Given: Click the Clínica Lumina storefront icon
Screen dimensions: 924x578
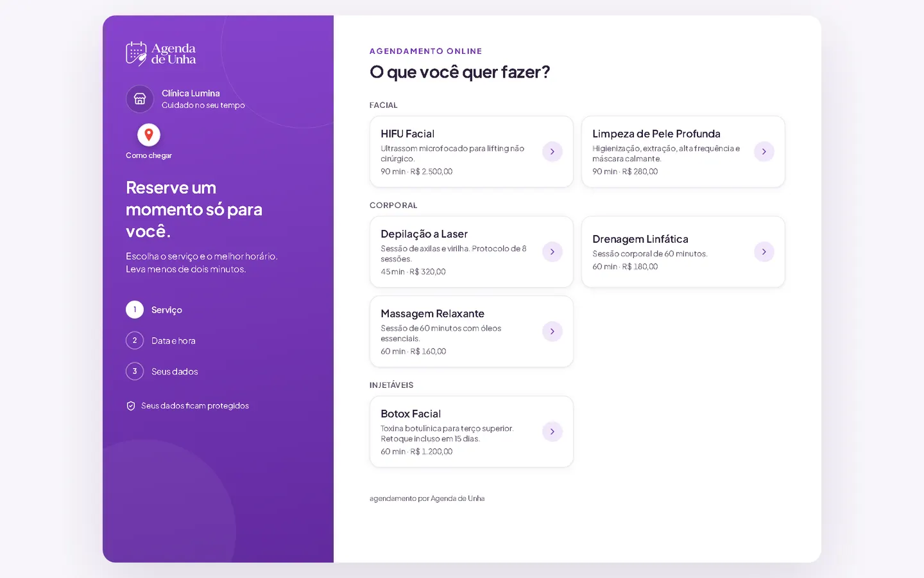Looking at the screenshot, I should [140, 99].
